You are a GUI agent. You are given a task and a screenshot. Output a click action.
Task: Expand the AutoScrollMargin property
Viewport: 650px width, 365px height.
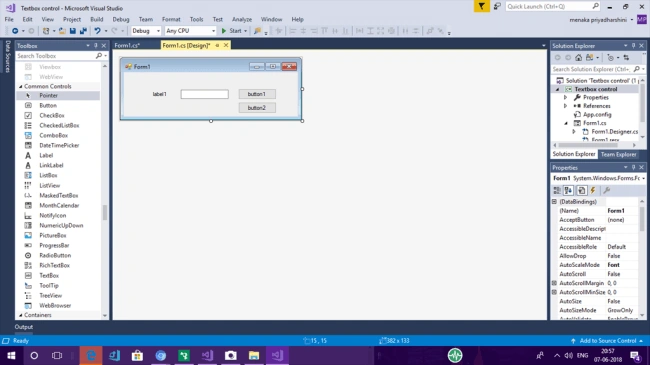pos(554,283)
